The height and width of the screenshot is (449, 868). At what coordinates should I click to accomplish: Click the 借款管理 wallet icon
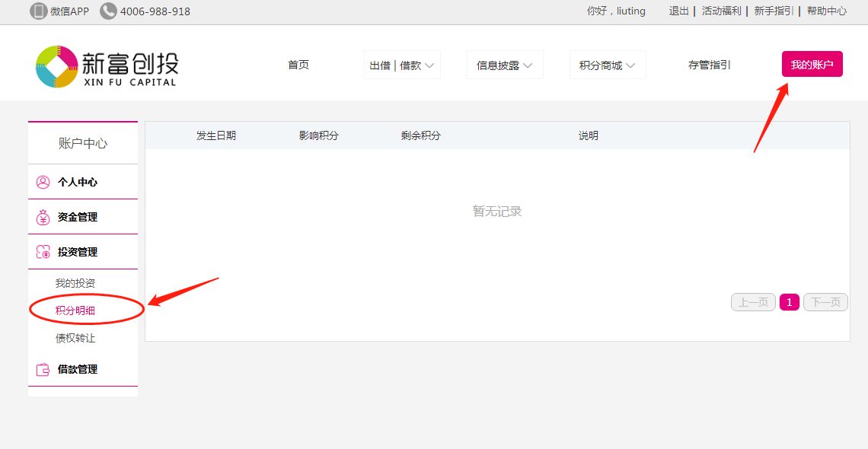tap(43, 369)
